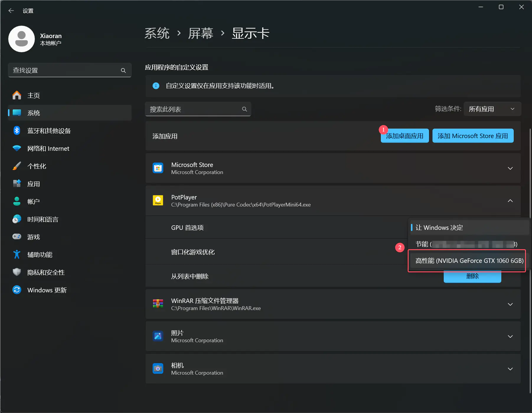This screenshot has height=413, width=532.
Task: Expand the WinRAR entry chevron
Action: point(510,304)
